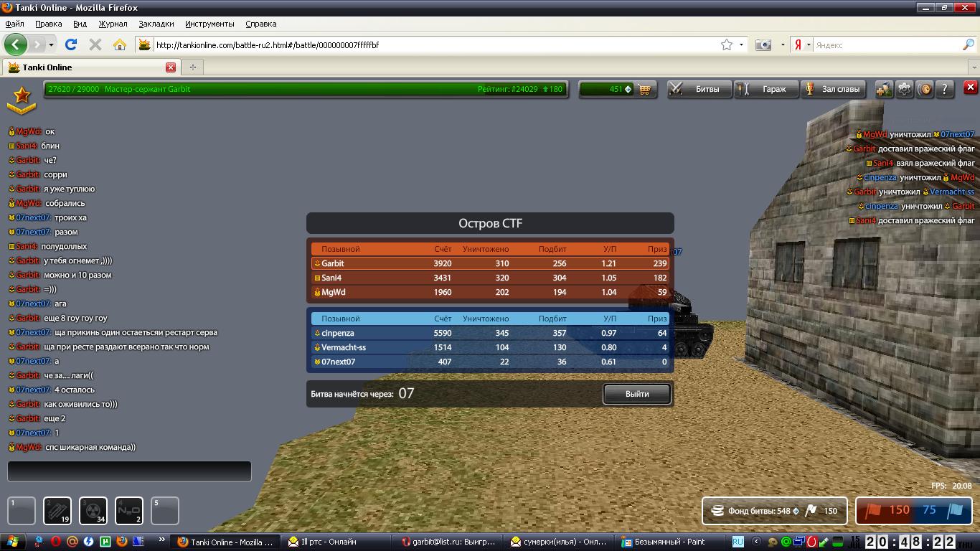Viewport: 980px width, 551px height.
Task: Bookmark this page with the star icon
Action: click(727, 44)
